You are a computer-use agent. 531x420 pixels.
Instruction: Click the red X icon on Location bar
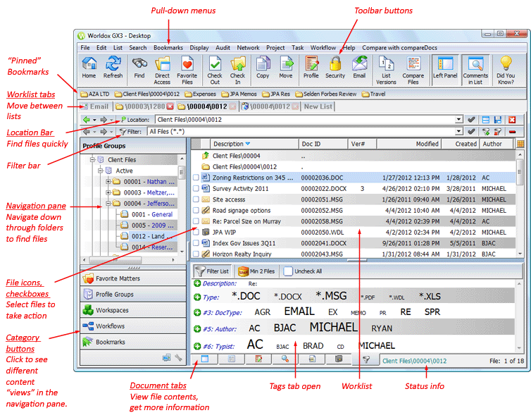point(512,120)
